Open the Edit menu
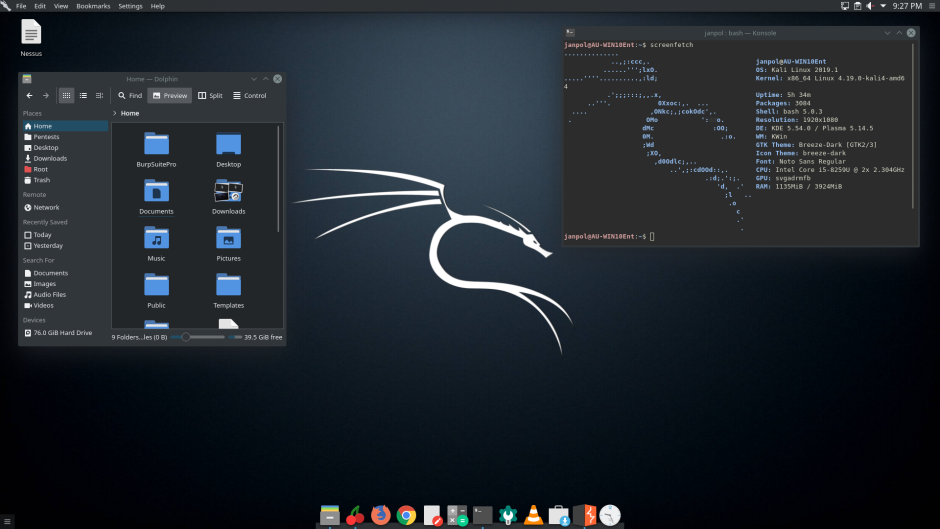Screen dimensions: 940x529 (40, 6)
